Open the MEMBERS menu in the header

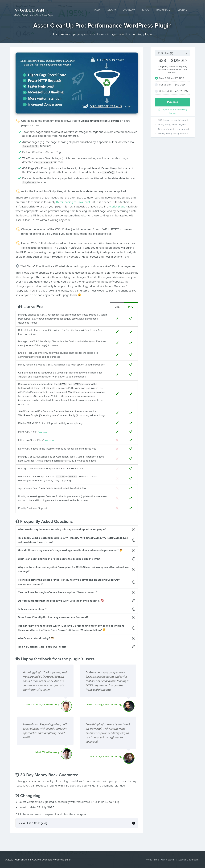[x=163, y=10]
